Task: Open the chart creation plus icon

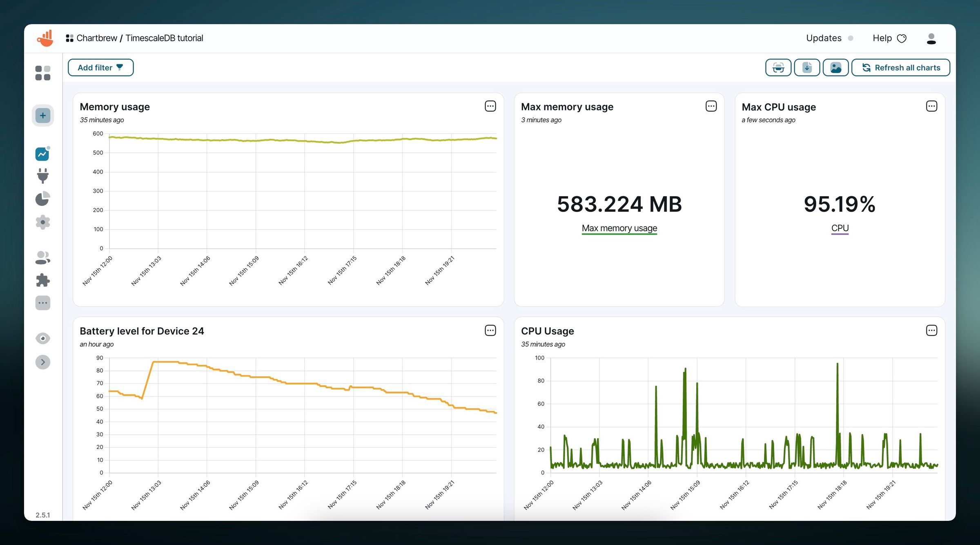Action: 42,115
